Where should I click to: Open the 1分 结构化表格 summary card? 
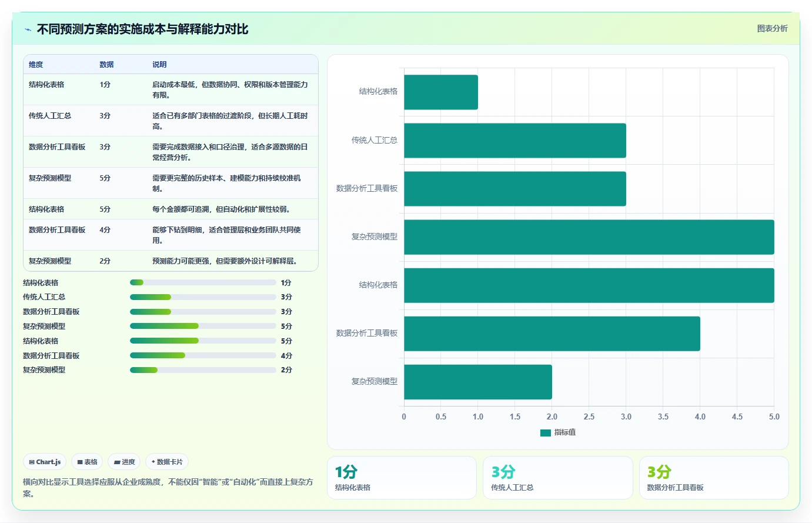[402, 478]
